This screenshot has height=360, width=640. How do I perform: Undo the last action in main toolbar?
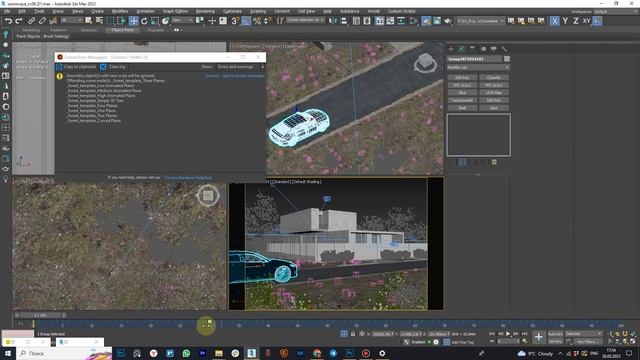[8, 21]
